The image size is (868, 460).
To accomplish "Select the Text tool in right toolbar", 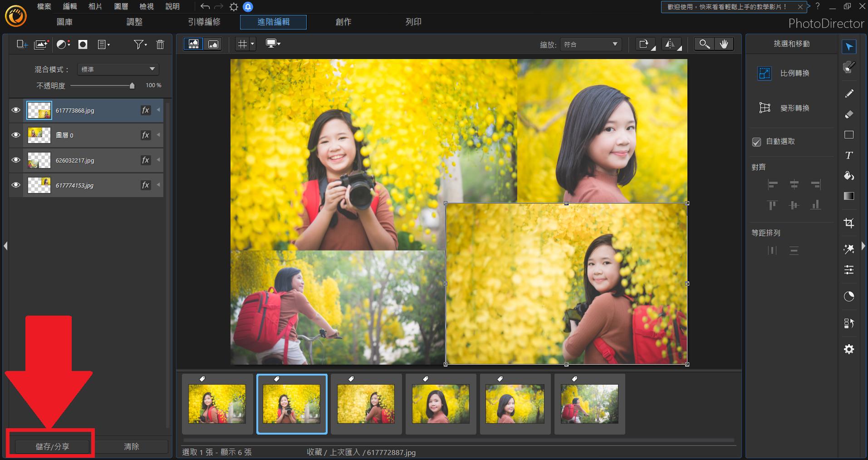I will [848, 155].
